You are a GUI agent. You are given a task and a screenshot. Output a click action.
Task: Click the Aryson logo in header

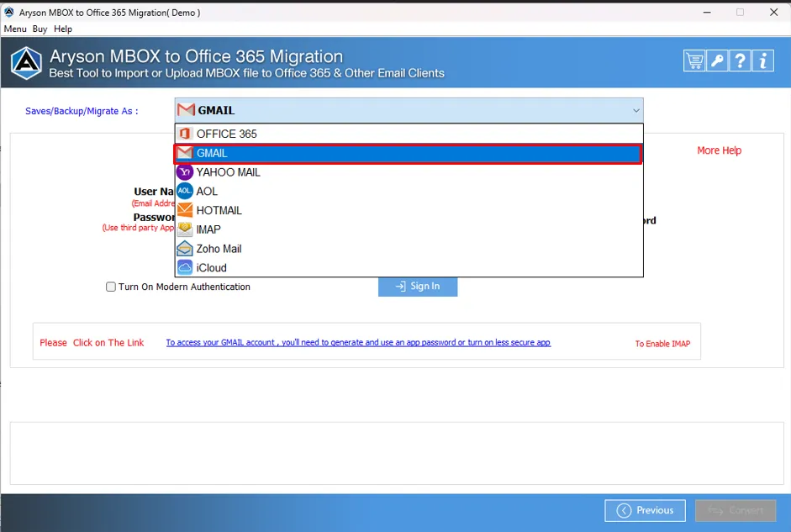tap(26, 64)
